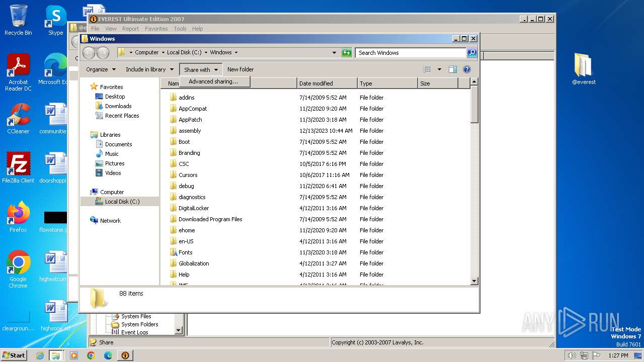Open the Help menu in EVEREST
Screen dimensions: 644x362
(x=198, y=29)
